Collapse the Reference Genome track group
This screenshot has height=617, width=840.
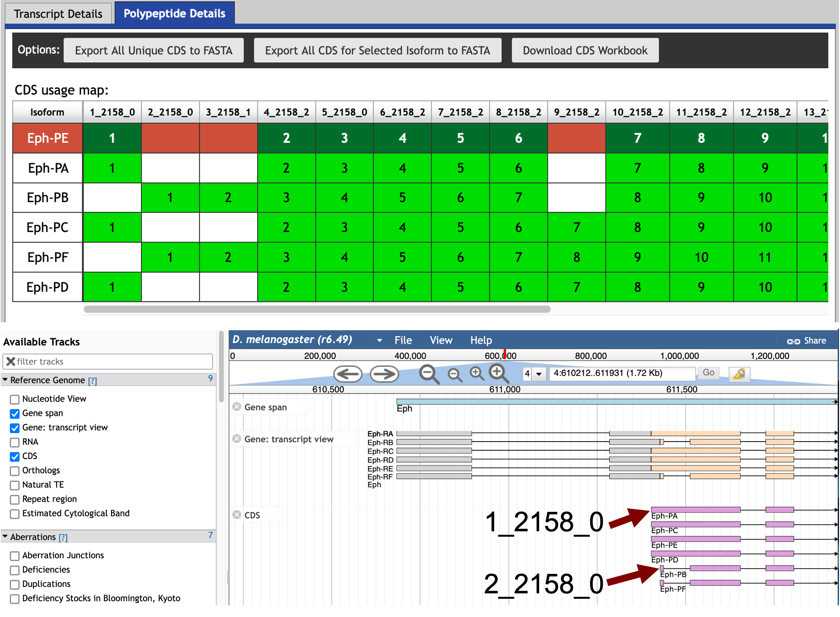tap(5, 380)
